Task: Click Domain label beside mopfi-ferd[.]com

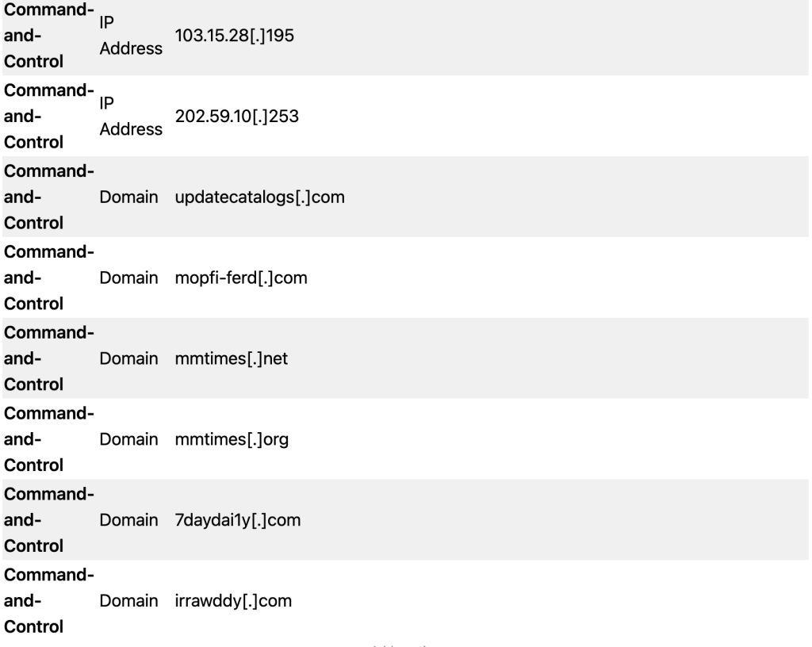Action: coord(128,278)
